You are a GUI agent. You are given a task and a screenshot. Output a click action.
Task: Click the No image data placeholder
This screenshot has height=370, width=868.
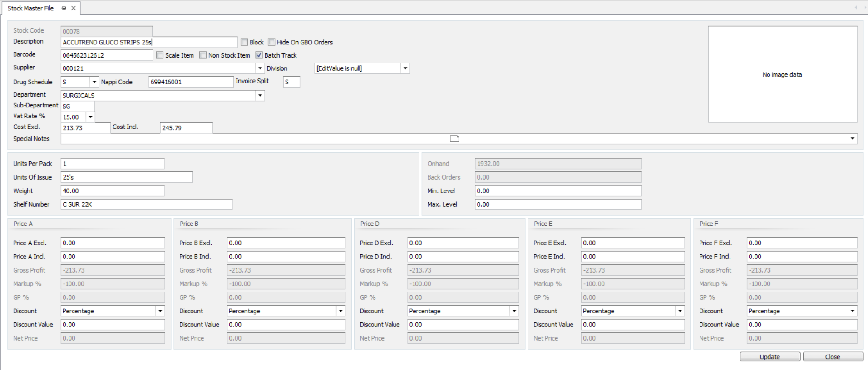783,74
